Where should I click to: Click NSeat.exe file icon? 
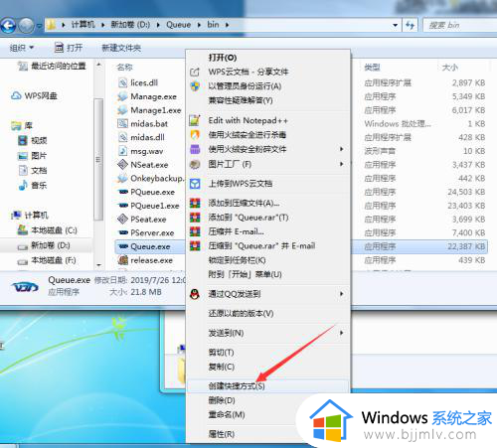(x=123, y=164)
